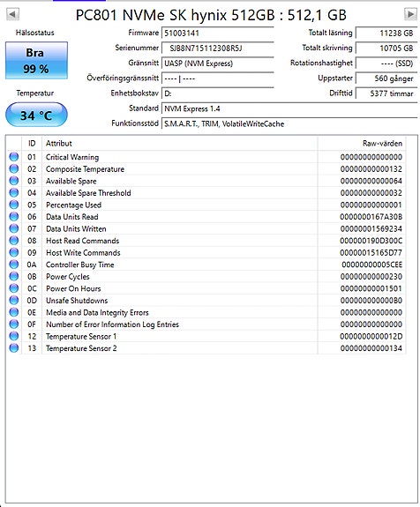Click status icon for Host Read Commands
The width and height of the screenshot is (420, 507).
click(14, 241)
